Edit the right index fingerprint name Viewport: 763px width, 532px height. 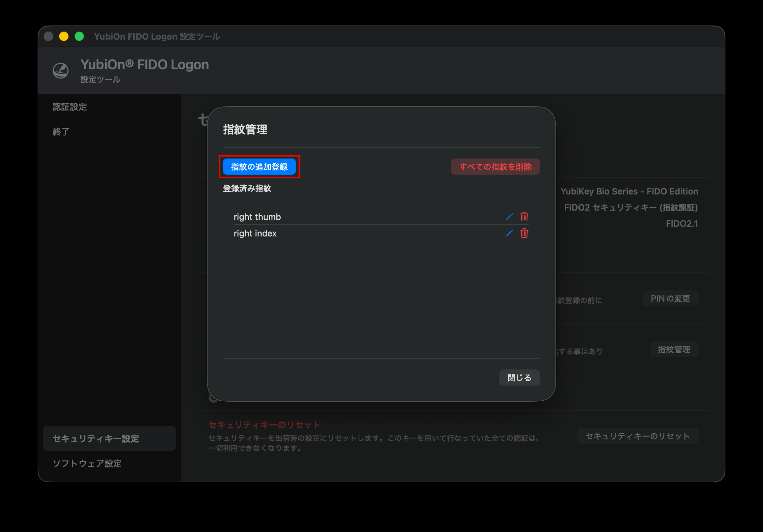click(509, 233)
